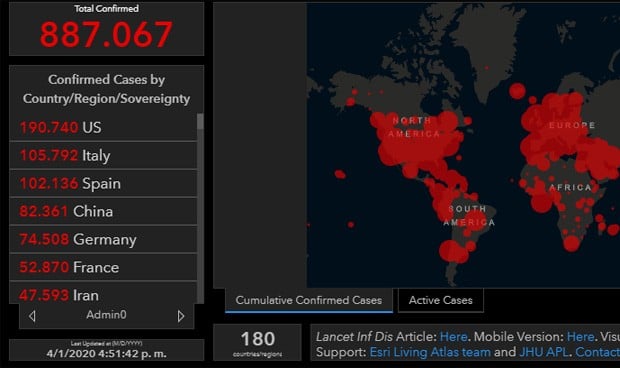Select France row with 52.870 cases
620x368 pixels.
pyautogui.click(x=103, y=268)
